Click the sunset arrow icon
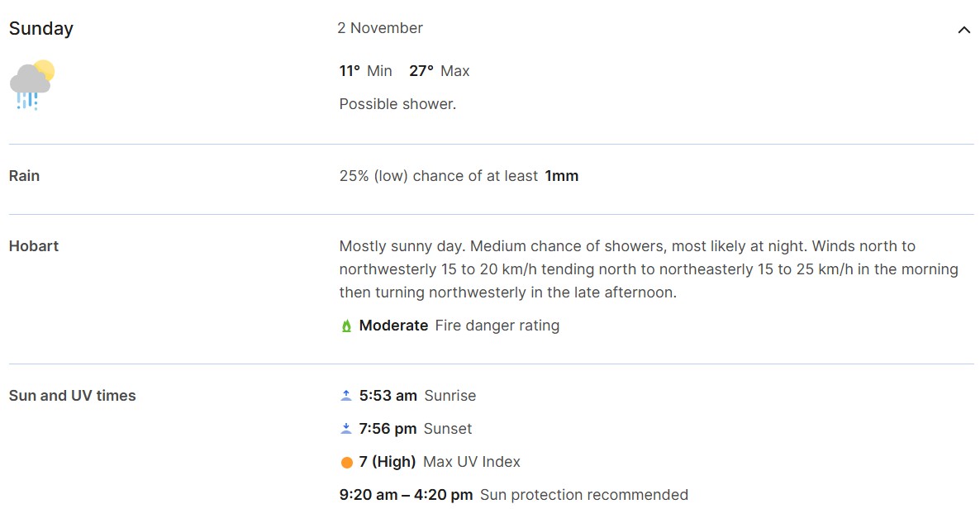 click(346, 428)
